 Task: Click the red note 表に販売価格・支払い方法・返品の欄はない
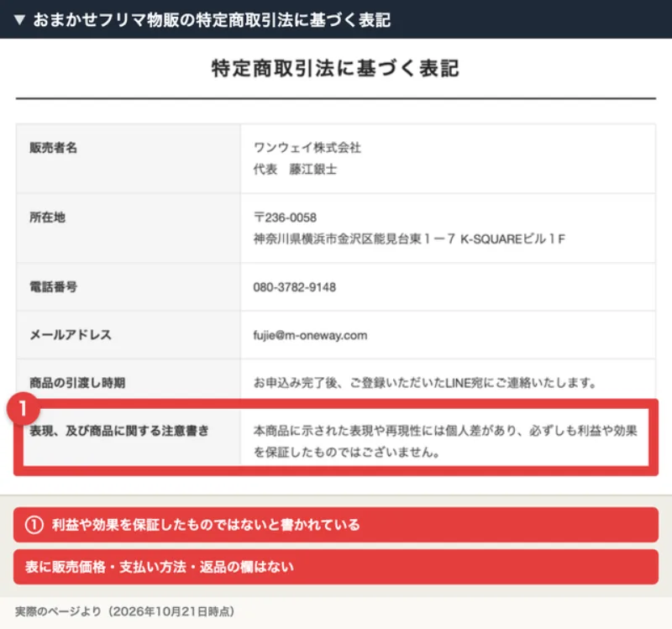click(335, 567)
